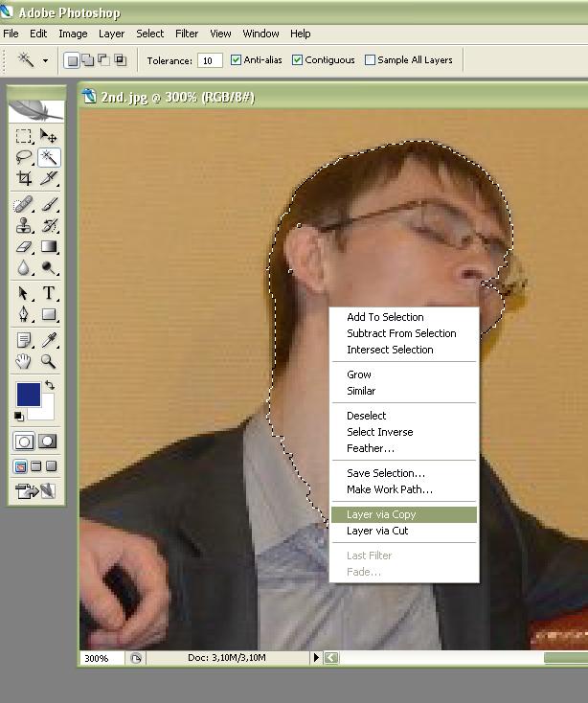
Task: Select the Notes tool
Action: point(24,340)
